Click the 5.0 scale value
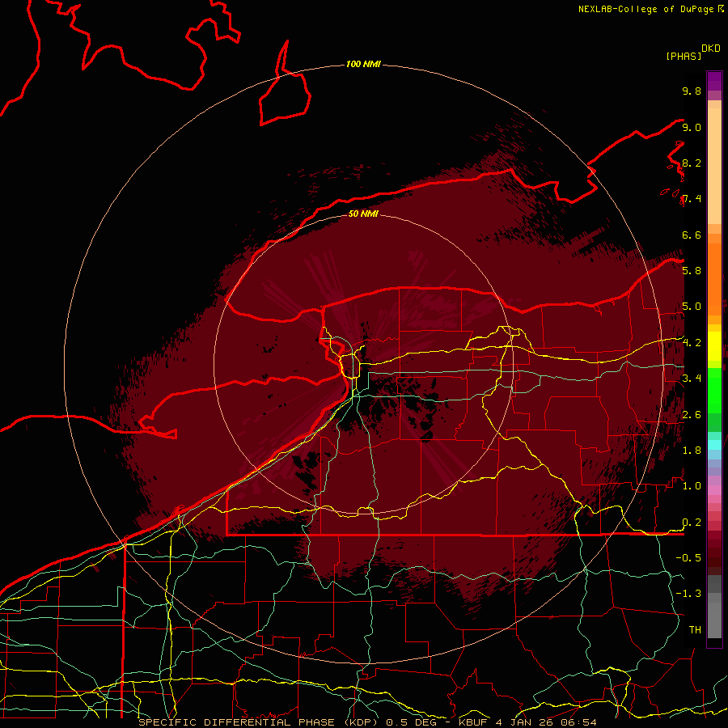The height and width of the screenshot is (728, 728). tap(692, 307)
